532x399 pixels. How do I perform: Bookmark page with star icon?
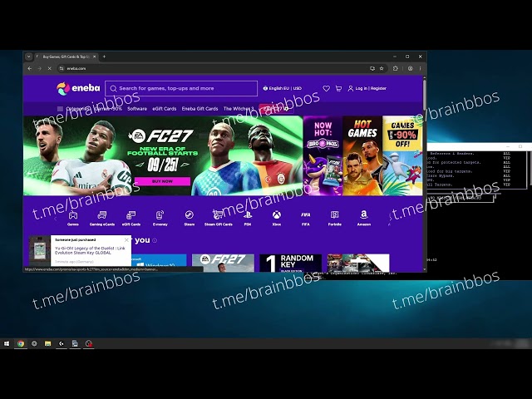382,68
